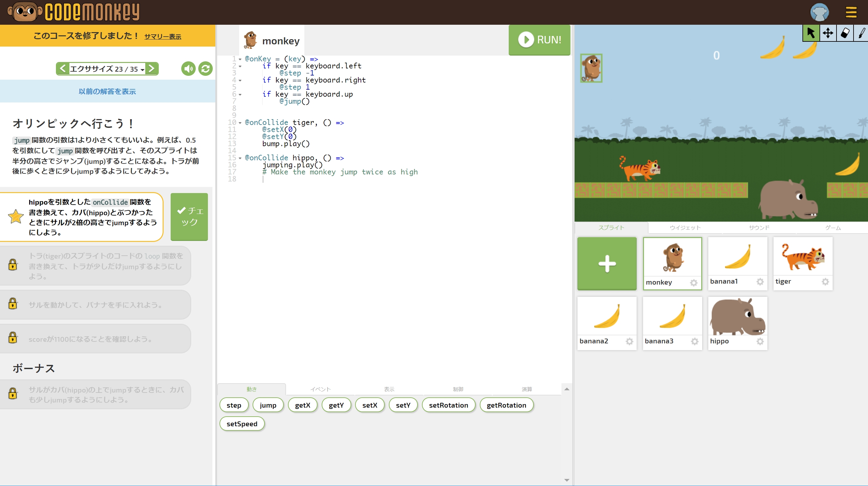Go to the next exercise arrow
Screen dimensions: 868x486
point(152,69)
